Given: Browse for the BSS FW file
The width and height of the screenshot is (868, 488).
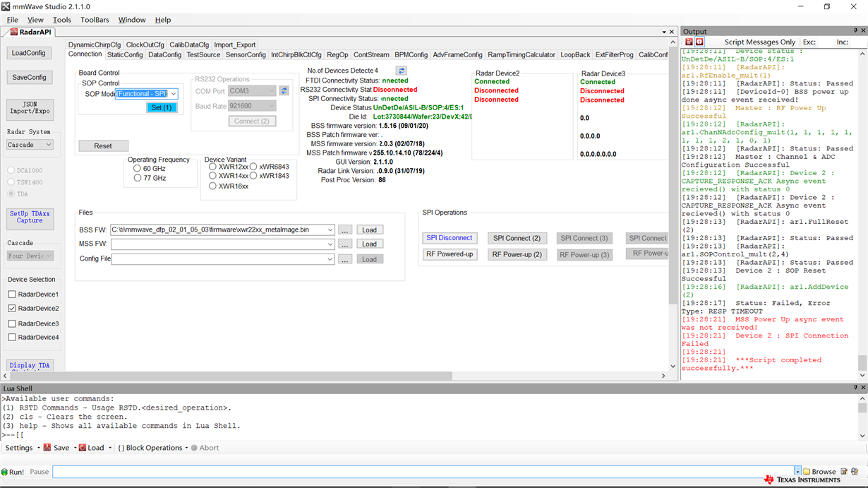Looking at the screenshot, I should pyautogui.click(x=344, y=230).
